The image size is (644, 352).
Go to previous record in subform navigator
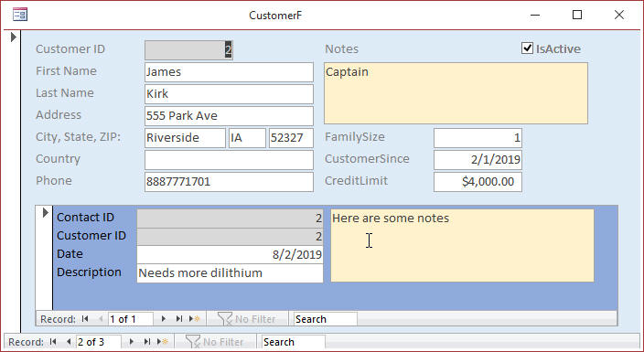pos(101,319)
